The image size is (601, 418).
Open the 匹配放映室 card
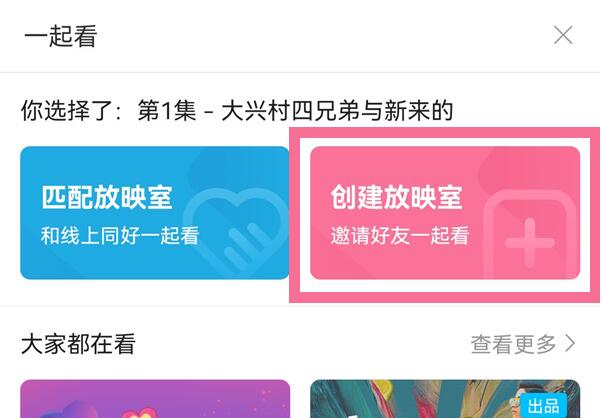[x=155, y=213]
